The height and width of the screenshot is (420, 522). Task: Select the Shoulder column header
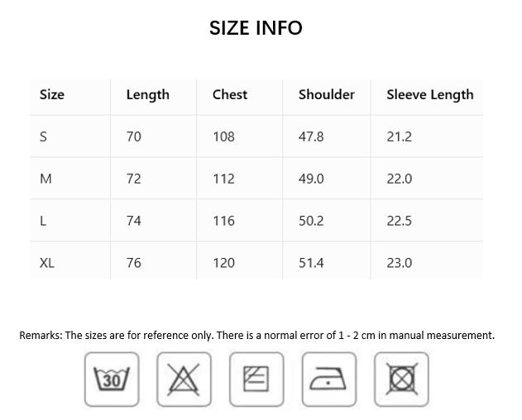[326, 94]
